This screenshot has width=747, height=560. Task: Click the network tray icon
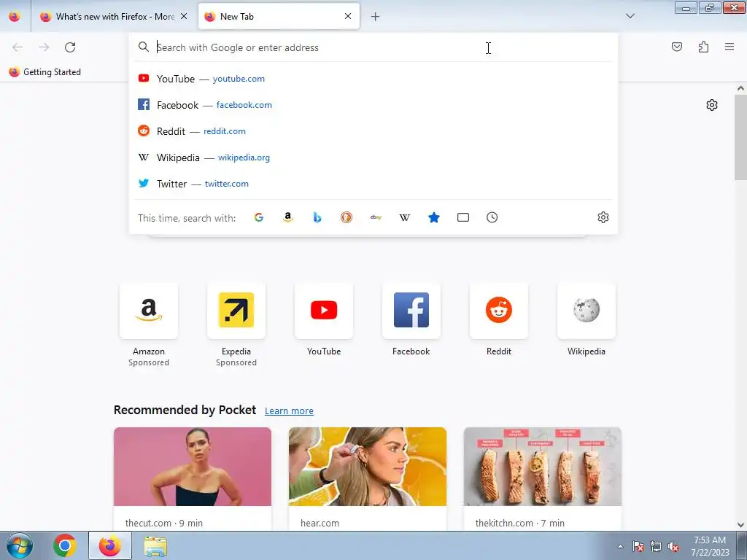click(656, 547)
